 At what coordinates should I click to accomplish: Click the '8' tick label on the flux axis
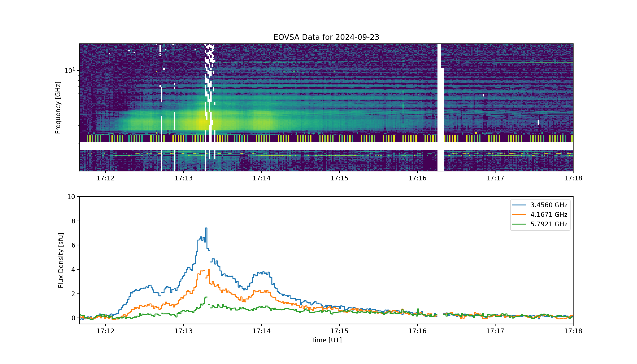73,221
